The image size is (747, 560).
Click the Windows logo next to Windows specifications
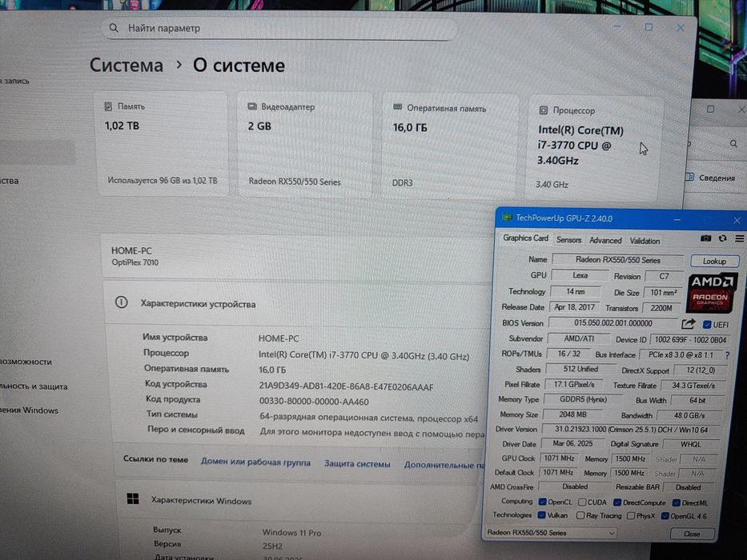[x=133, y=499]
